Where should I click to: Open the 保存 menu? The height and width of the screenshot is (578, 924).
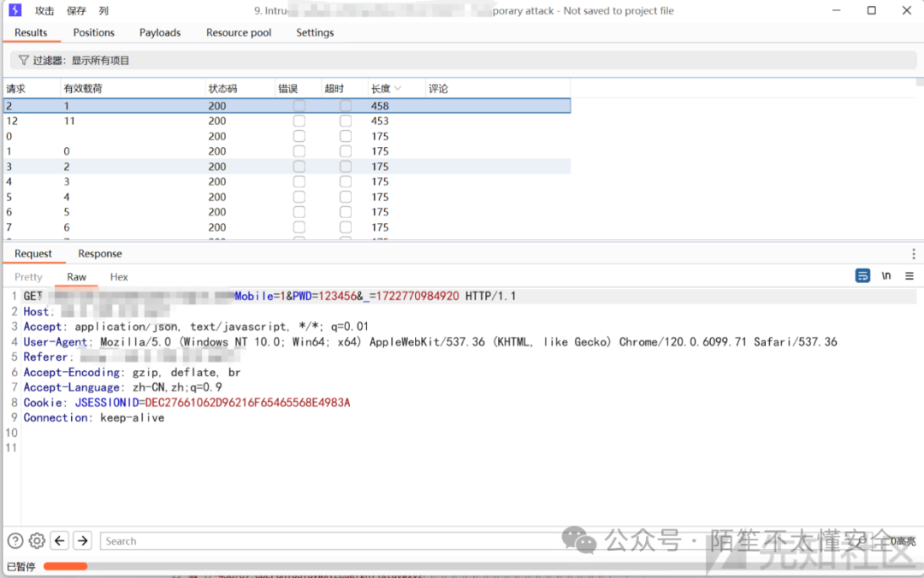point(76,10)
